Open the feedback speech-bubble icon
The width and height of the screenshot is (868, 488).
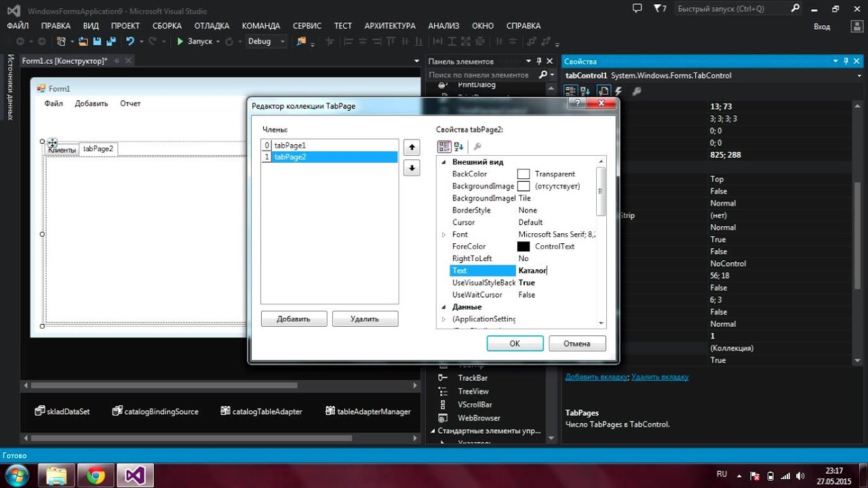(x=637, y=8)
